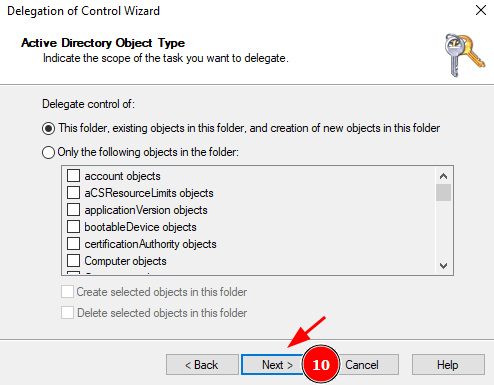This screenshot has height=385, width=494.
Task: Select 'This folder, existing objects' radio option
Action: 48,128
